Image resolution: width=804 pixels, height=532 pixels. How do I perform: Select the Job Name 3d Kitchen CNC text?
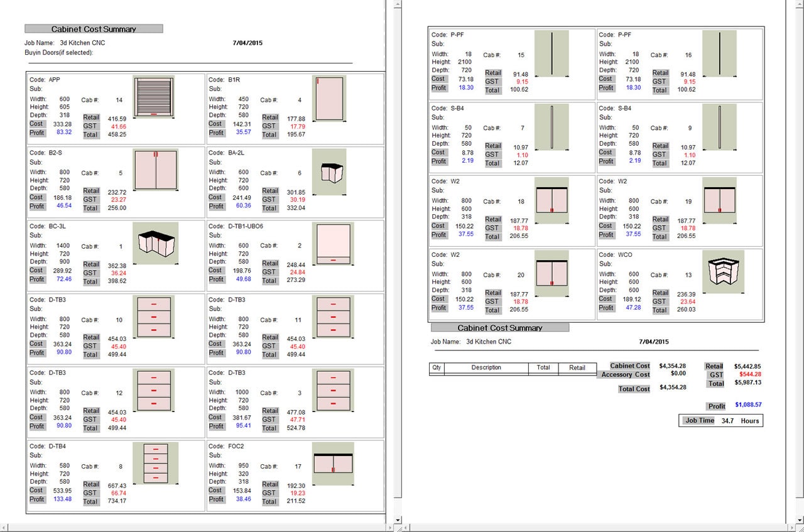pyautogui.click(x=490, y=342)
